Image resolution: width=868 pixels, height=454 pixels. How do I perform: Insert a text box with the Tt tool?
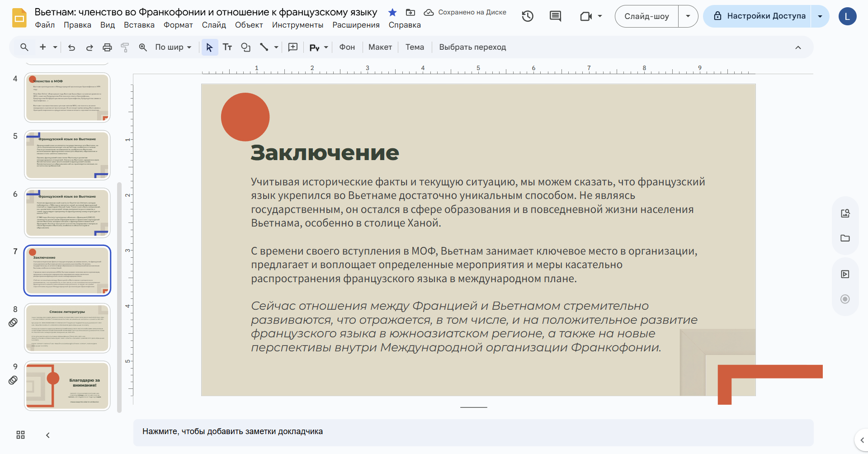pos(227,47)
